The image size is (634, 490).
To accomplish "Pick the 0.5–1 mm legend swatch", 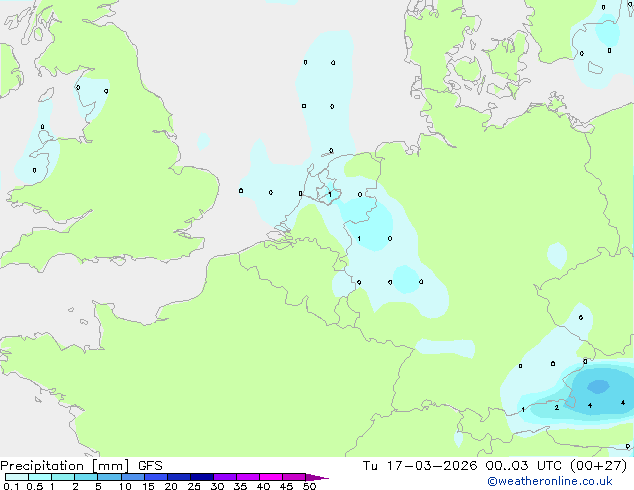I will (x=40, y=477).
